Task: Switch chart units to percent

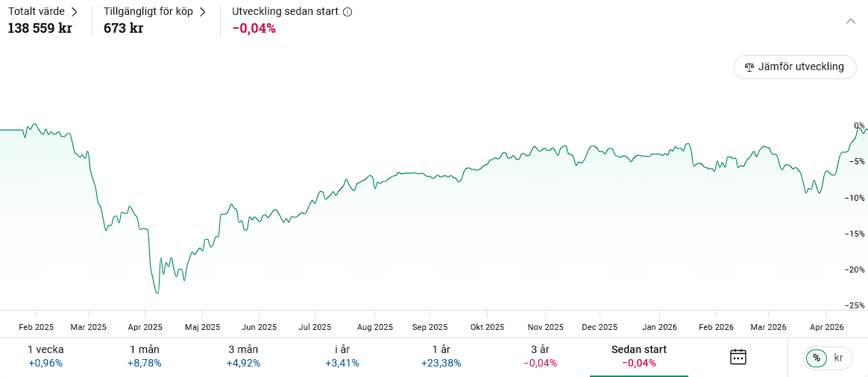Action: pyautogui.click(x=817, y=358)
